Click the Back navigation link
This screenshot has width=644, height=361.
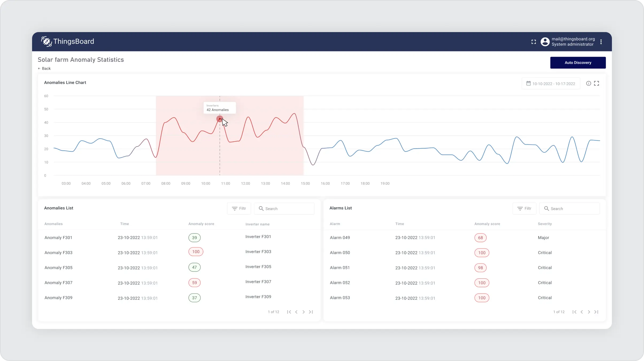(44, 68)
